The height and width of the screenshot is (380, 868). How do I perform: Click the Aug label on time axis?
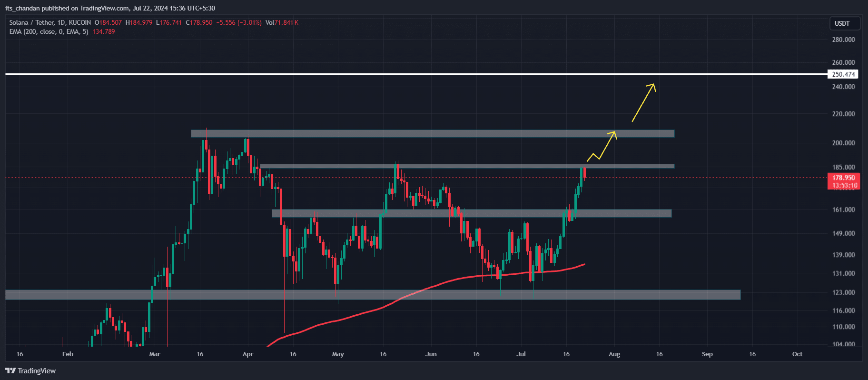[x=614, y=354]
